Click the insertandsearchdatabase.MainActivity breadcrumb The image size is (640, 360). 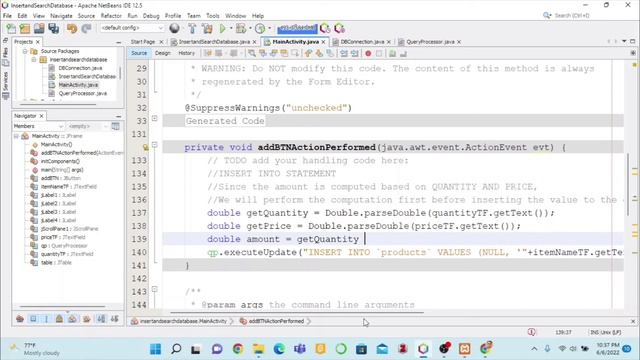183,321
